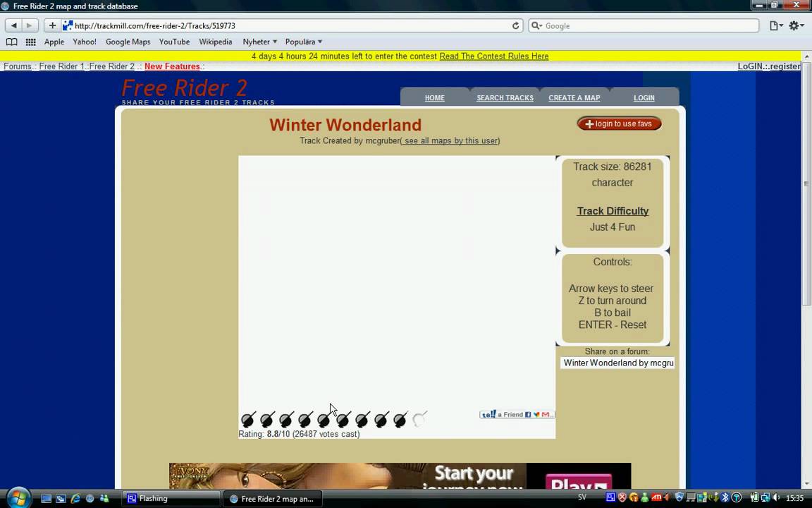Rate the track with the sixth bomb icon
812x508 pixels.
[x=343, y=419]
